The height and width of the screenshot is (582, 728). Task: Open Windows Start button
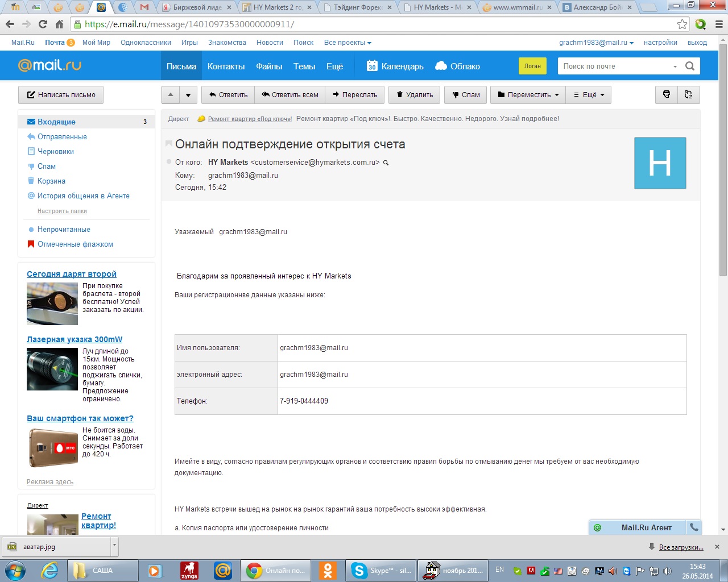[x=15, y=570]
